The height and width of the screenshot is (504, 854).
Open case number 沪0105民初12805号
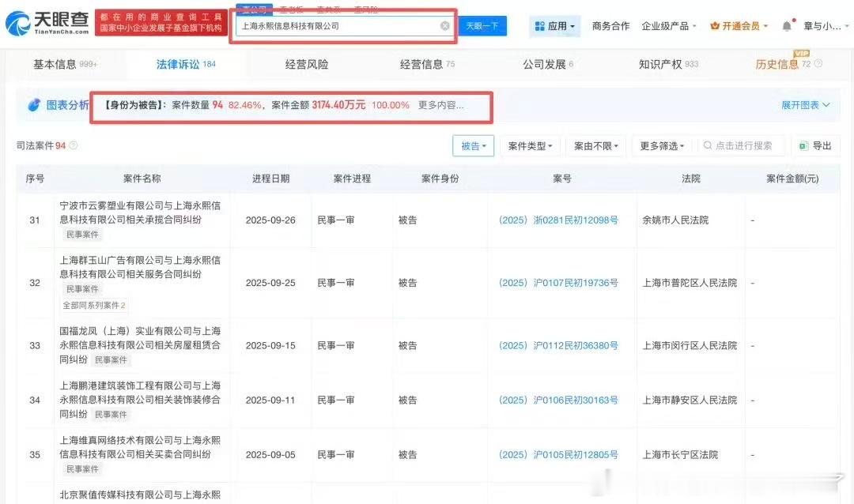(558, 454)
